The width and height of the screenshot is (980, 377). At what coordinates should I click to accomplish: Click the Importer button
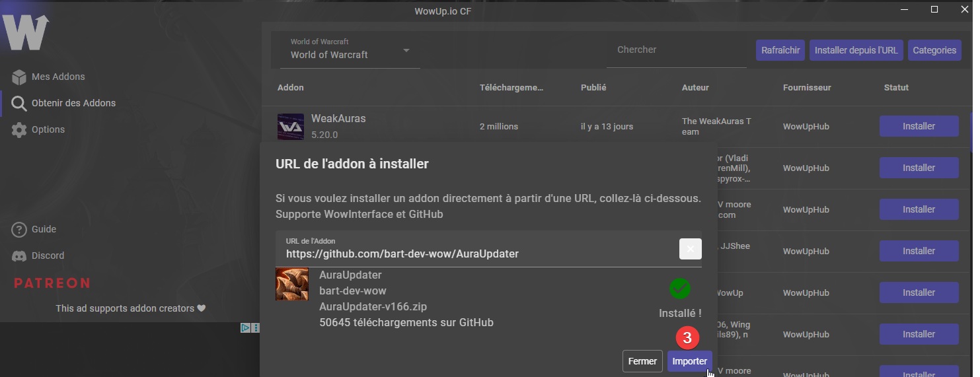[689, 361]
